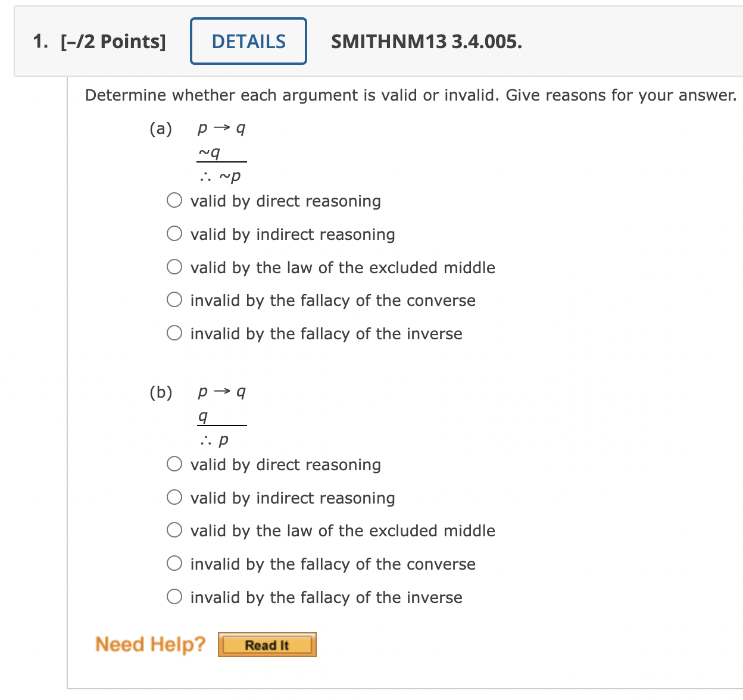Pick "invalid by the fallacy of the inverse" in part (a)
The image size is (743, 700).
pyautogui.click(x=174, y=333)
